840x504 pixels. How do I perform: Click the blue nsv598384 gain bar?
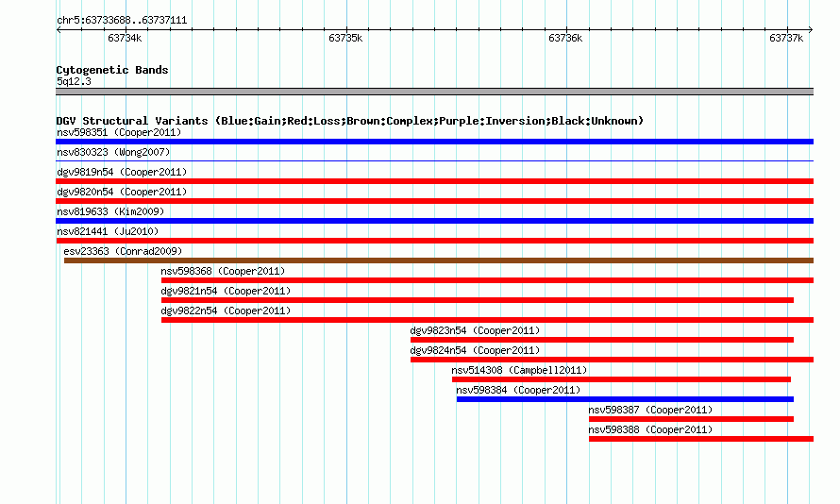click(x=625, y=399)
